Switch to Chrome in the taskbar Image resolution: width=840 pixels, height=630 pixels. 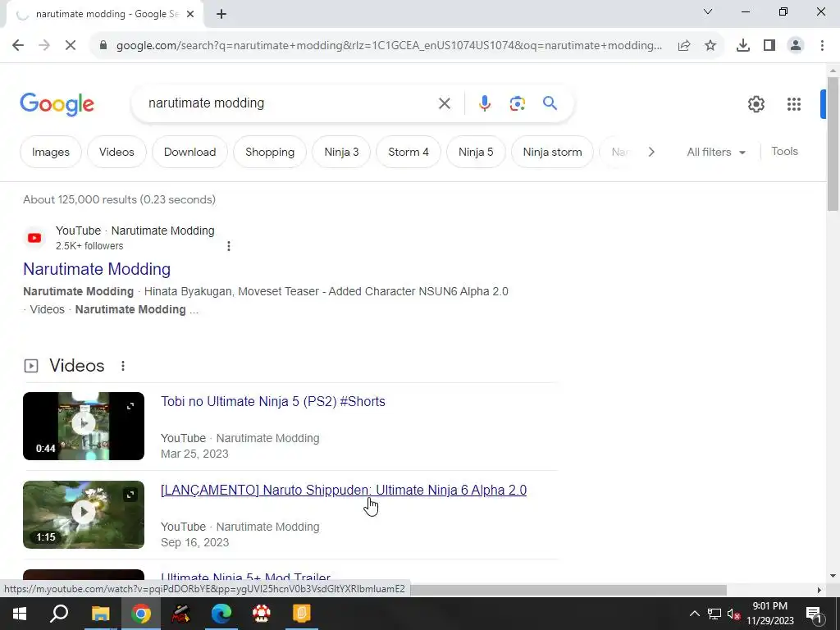[x=141, y=614]
